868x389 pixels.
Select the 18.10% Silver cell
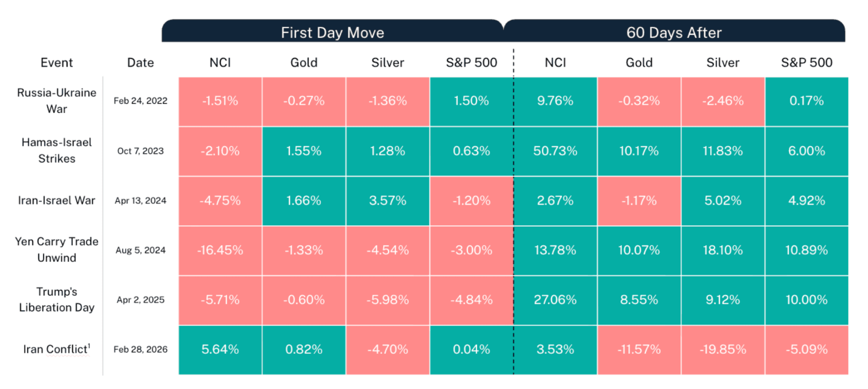pyautogui.click(x=722, y=250)
